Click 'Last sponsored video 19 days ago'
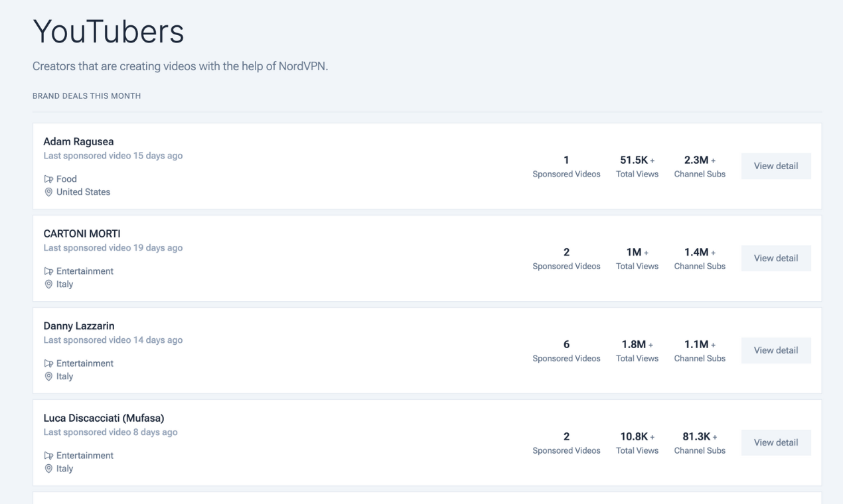Screen dimensions: 843x504 pos(113,248)
